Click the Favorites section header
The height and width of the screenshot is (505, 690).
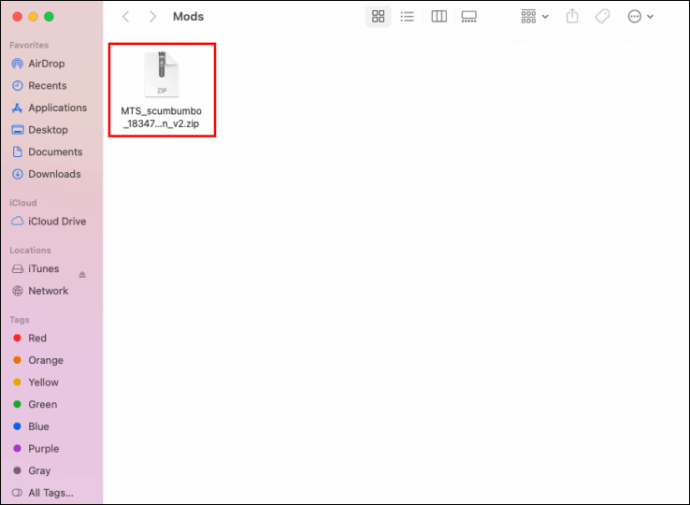[x=29, y=45]
